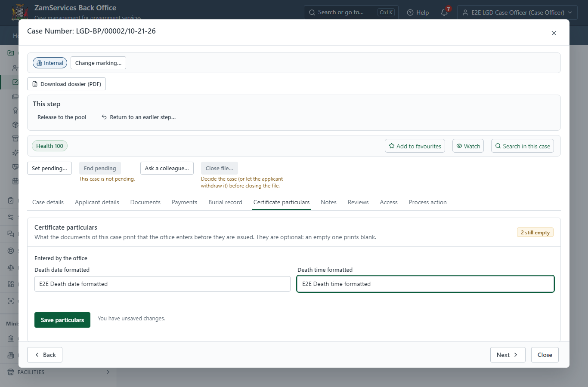Add this case to favourites
The width and height of the screenshot is (588, 387).
point(415,146)
